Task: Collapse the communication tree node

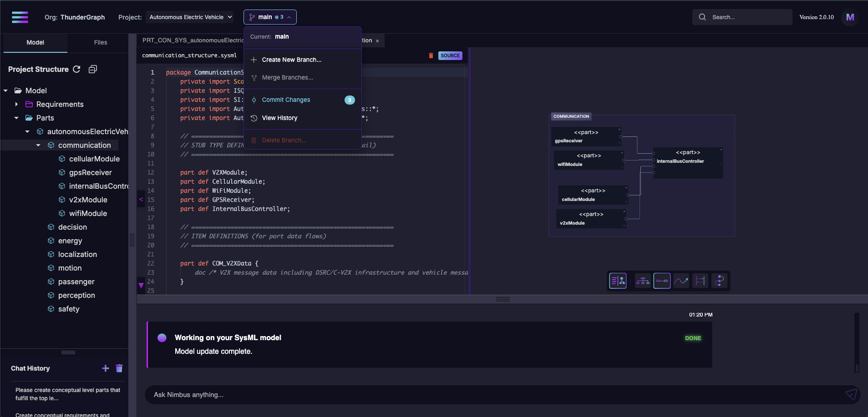Action: pyautogui.click(x=38, y=145)
